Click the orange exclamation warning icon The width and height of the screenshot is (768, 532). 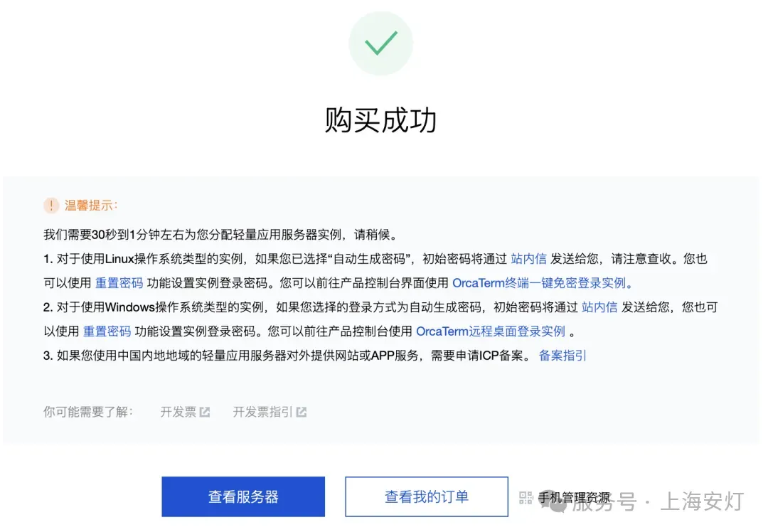point(51,206)
